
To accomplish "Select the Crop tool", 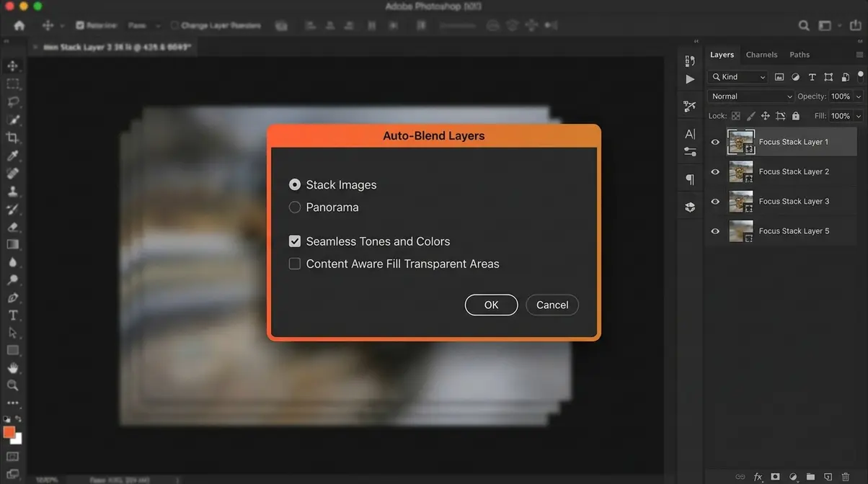I will [x=12, y=138].
